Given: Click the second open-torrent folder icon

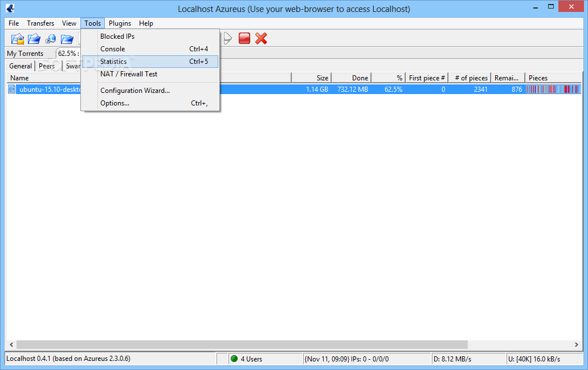Looking at the screenshot, I should click(x=34, y=39).
